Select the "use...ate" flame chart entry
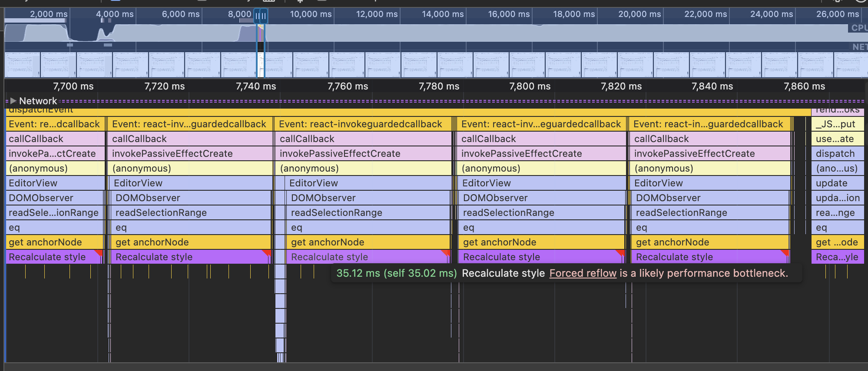The height and width of the screenshot is (371, 868). point(837,139)
